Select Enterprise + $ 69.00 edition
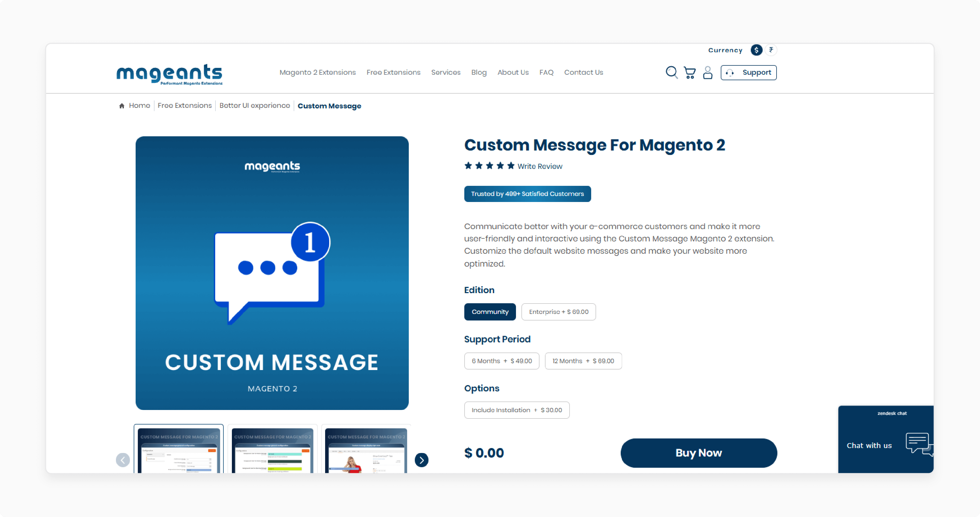 [x=558, y=312]
